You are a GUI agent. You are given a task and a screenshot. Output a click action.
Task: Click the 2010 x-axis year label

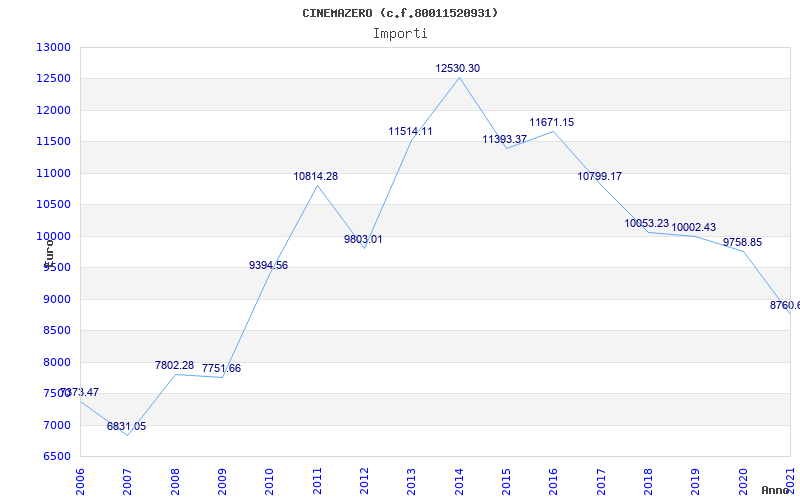click(x=269, y=482)
